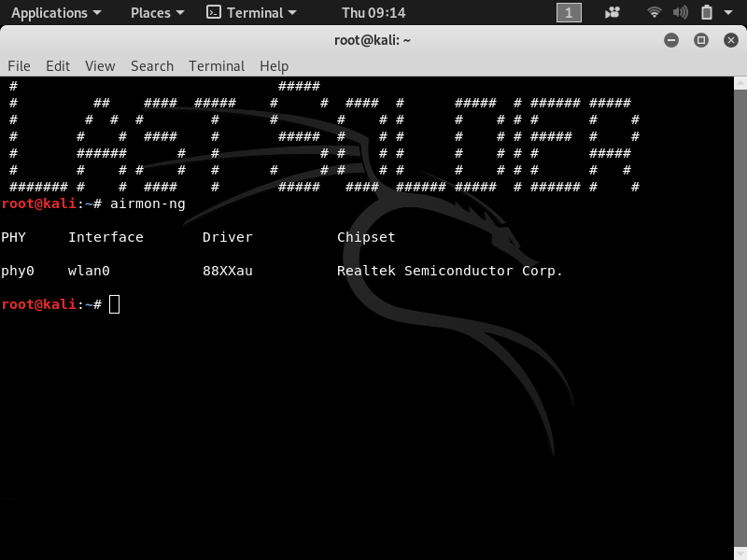This screenshot has height=560, width=747.
Task: Expand the system menu arrow
Action: tap(728, 13)
